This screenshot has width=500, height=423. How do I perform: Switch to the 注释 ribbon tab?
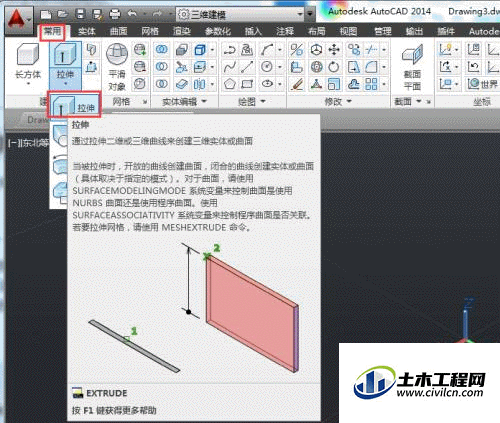(x=285, y=32)
